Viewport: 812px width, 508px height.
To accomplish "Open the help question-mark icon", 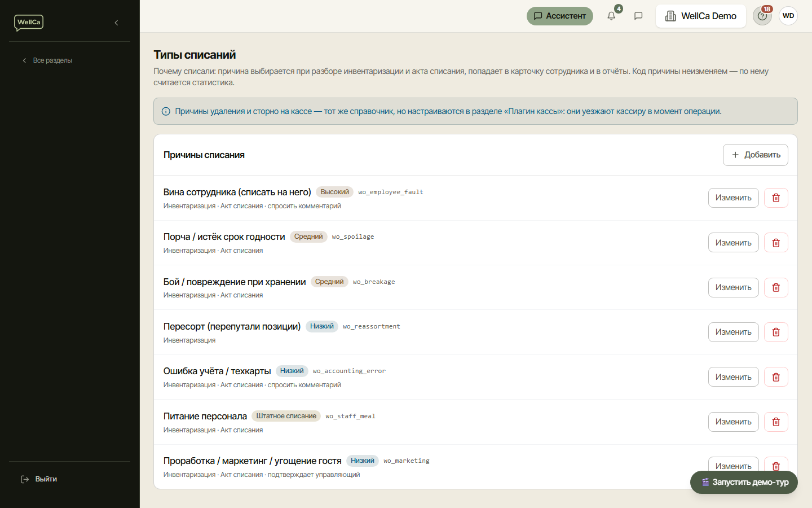I will [x=762, y=16].
